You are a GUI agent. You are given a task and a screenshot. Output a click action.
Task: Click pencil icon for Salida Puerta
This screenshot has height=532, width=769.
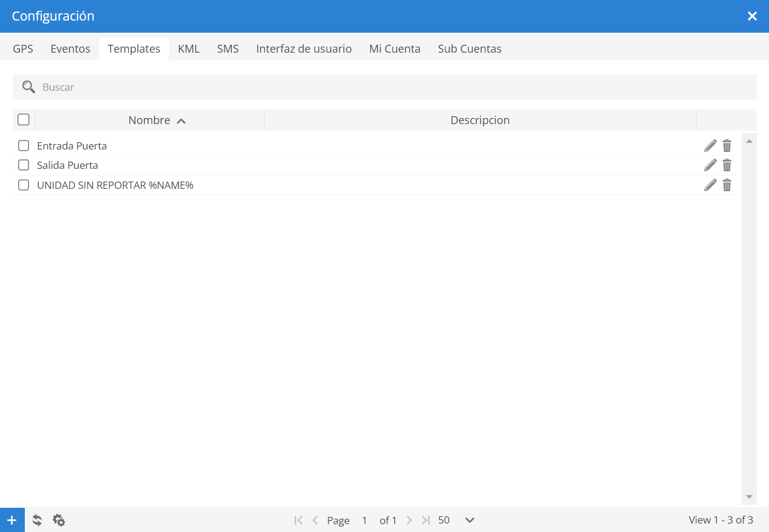pyautogui.click(x=710, y=165)
